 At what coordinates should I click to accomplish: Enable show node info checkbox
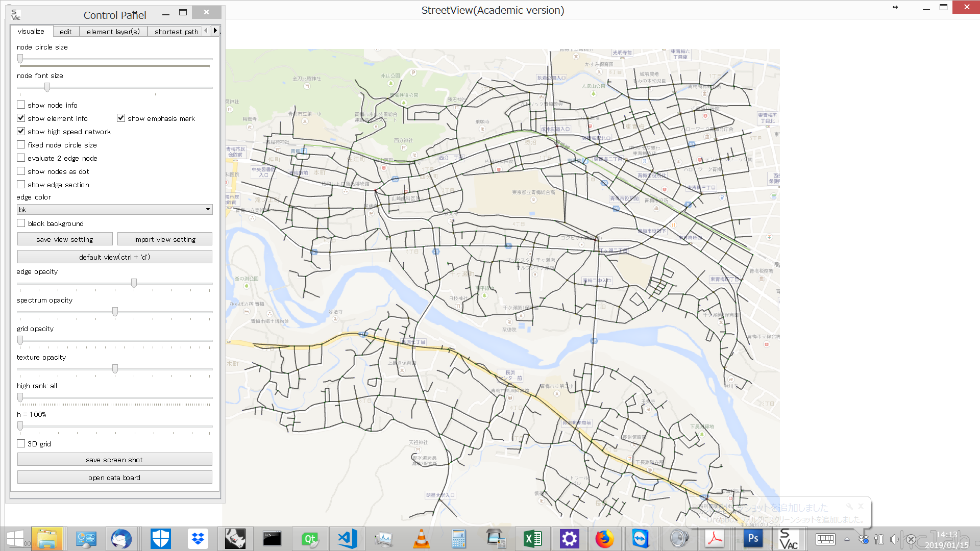click(21, 105)
